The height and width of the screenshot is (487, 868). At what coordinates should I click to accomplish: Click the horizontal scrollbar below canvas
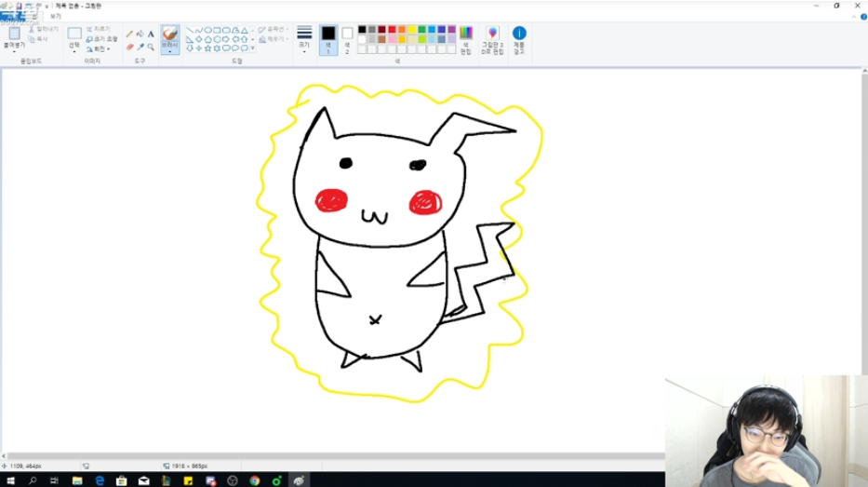335,456
